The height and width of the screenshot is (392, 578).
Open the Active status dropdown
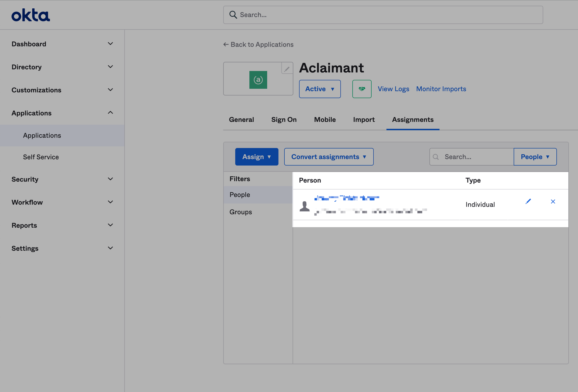click(x=320, y=89)
